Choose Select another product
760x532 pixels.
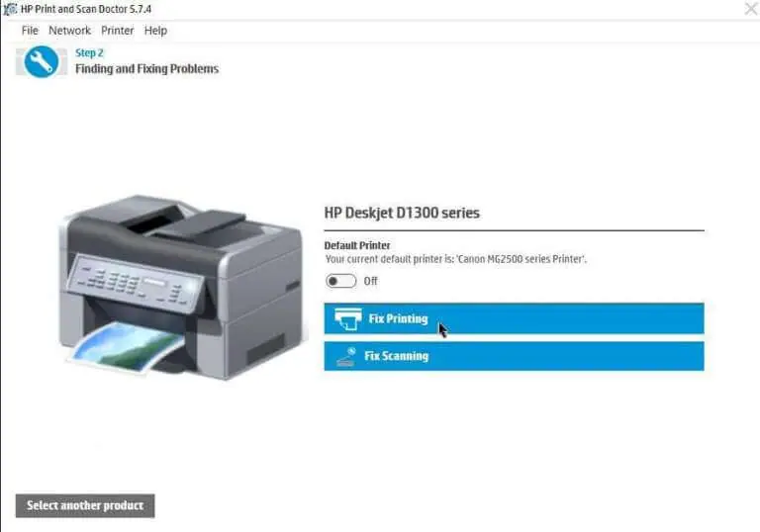click(x=85, y=506)
